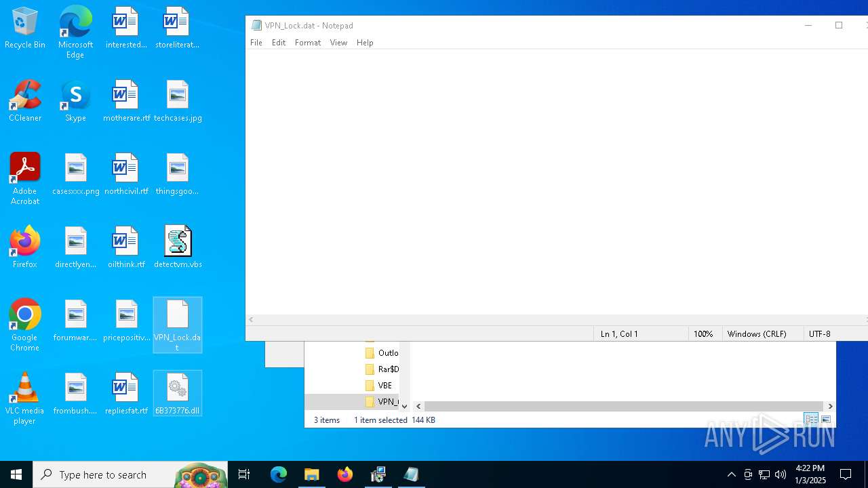Open Firefox from the taskbar

345,474
